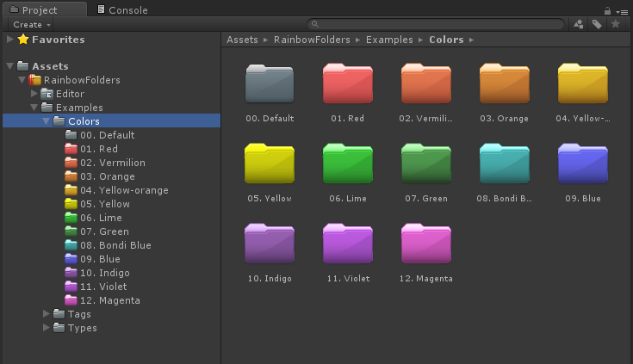Select the Magenta folder icon in grid
633x364 pixels.
(x=425, y=244)
